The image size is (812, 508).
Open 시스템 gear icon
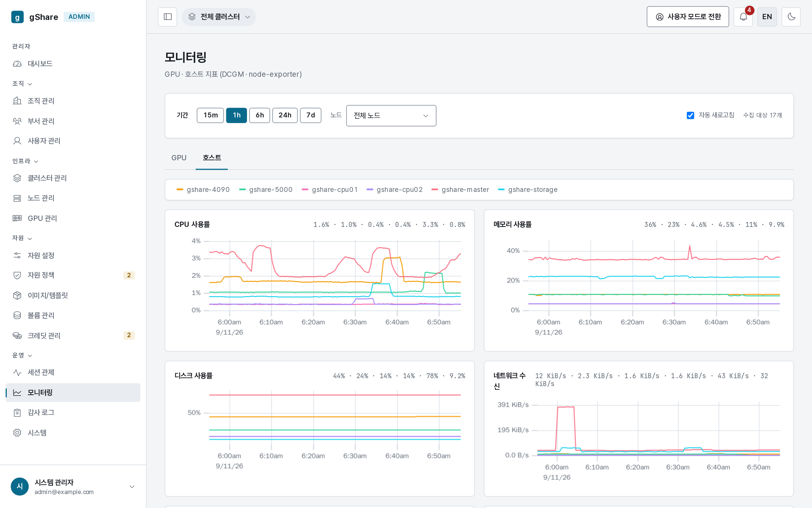coord(17,433)
